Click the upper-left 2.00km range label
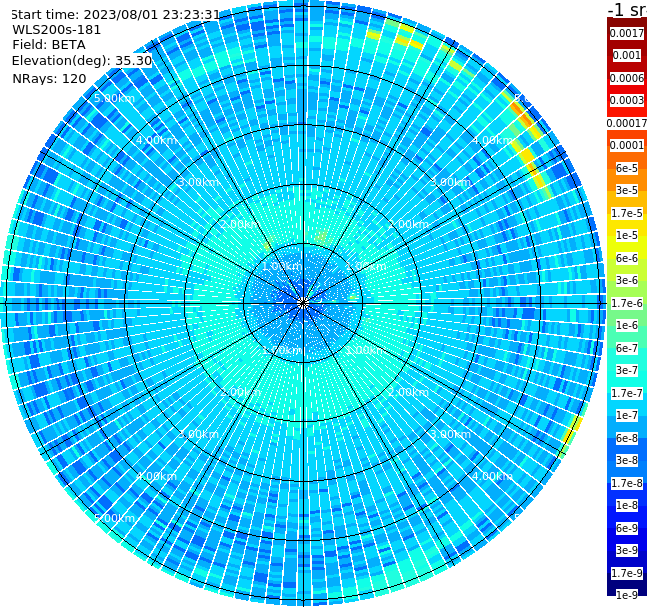The height and width of the screenshot is (607, 647). [240, 224]
